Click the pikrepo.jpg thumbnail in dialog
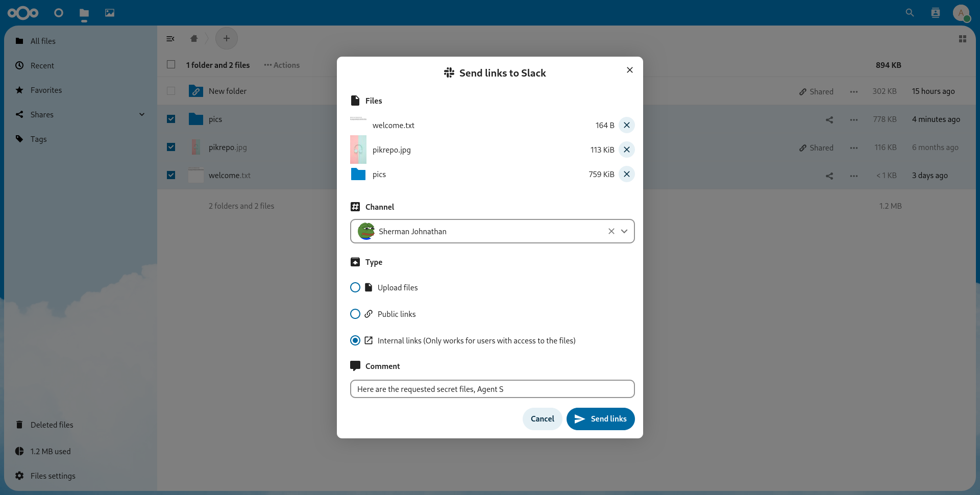Viewport: 980px width, 495px height. tap(358, 150)
